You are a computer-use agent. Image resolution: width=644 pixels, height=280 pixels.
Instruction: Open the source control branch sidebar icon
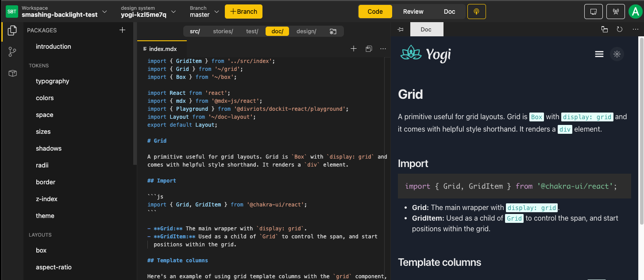coord(12,52)
